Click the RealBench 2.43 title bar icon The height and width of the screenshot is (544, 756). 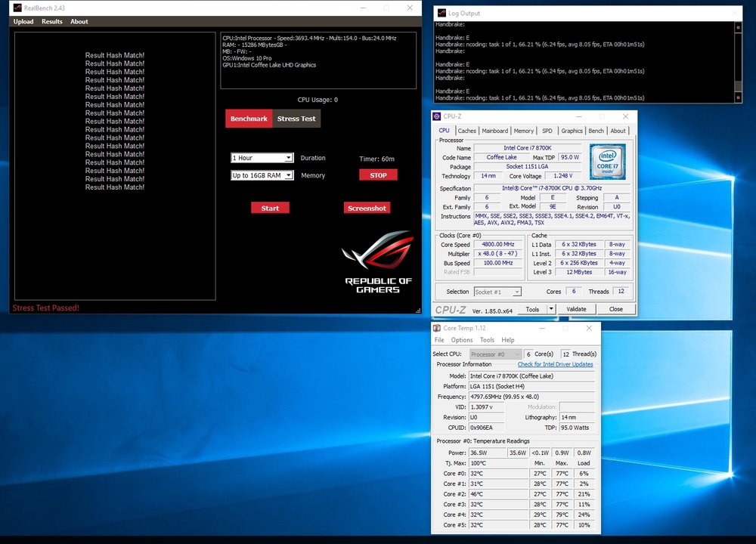pos(17,8)
